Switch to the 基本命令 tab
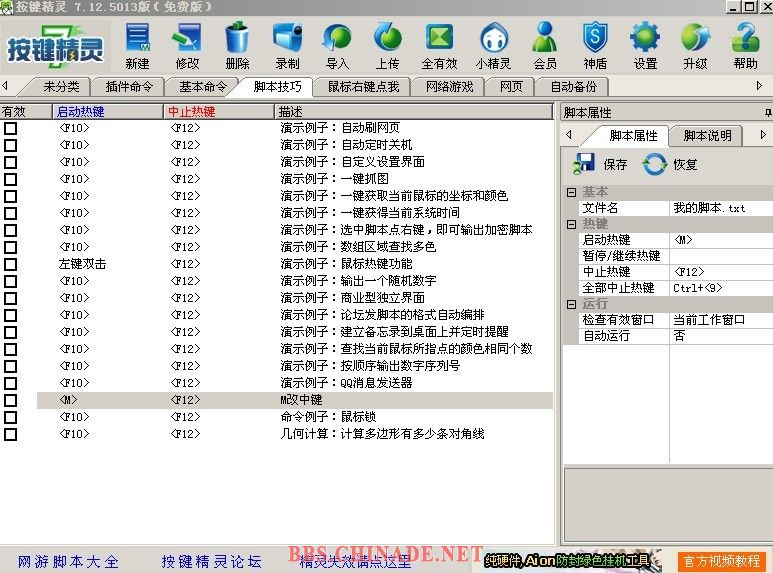The height and width of the screenshot is (573, 773). point(203,87)
